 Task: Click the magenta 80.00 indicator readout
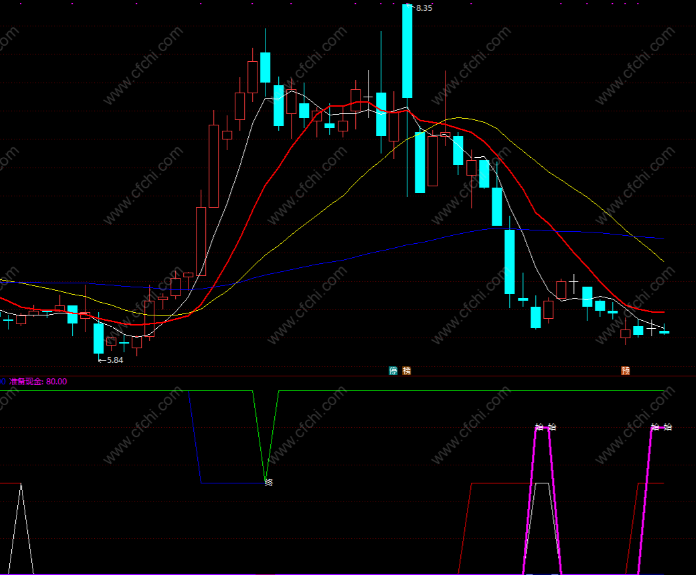click(38, 381)
